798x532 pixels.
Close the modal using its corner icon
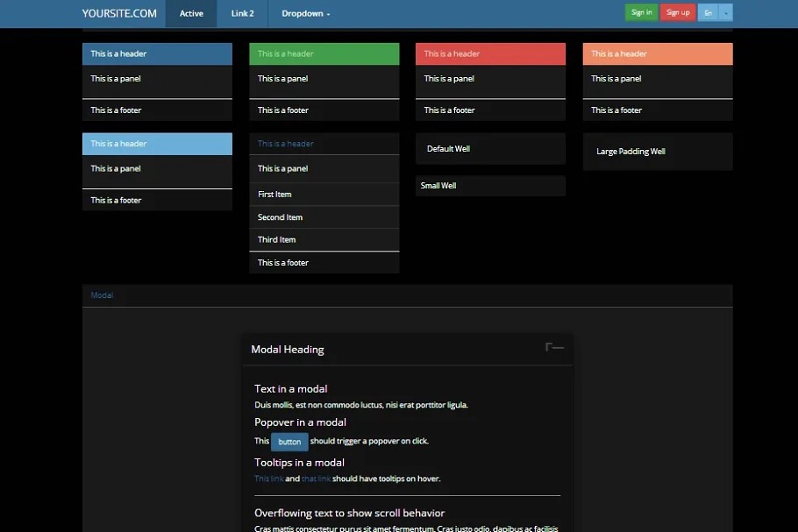tap(554, 348)
